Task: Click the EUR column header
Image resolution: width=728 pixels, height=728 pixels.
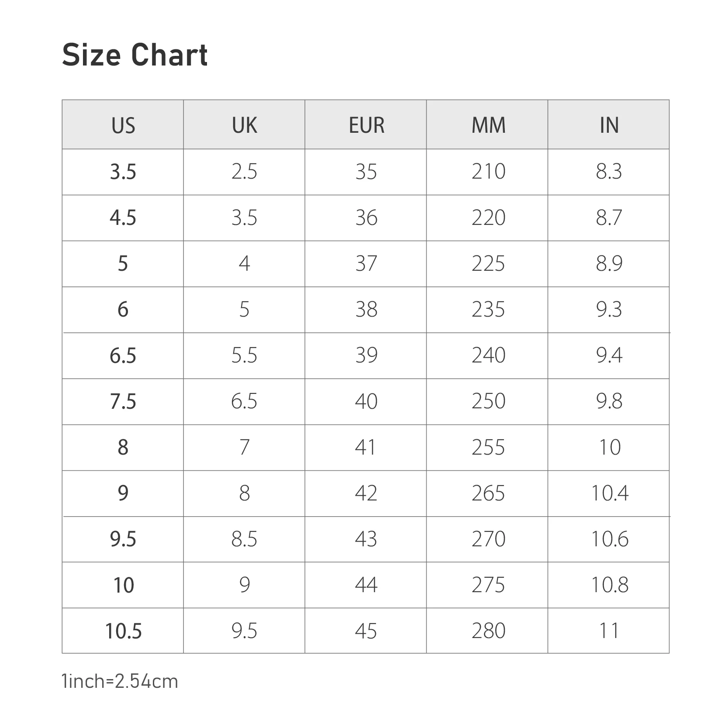Action: point(366,126)
